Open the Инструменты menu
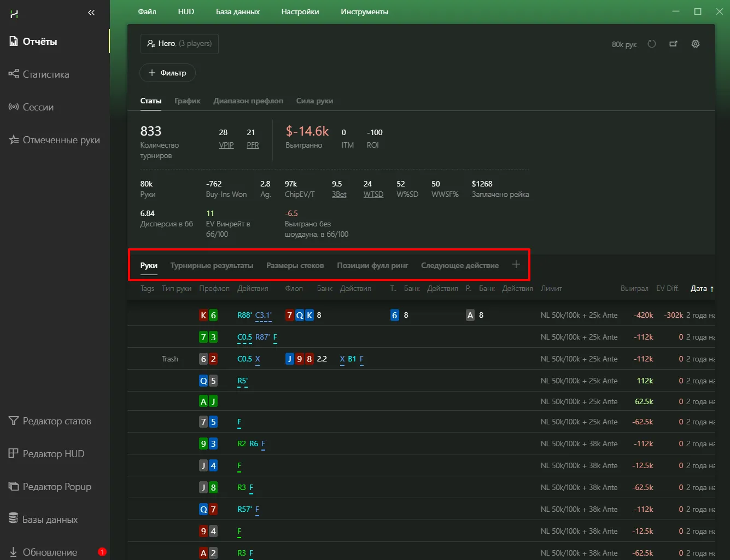 coord(364,11)
